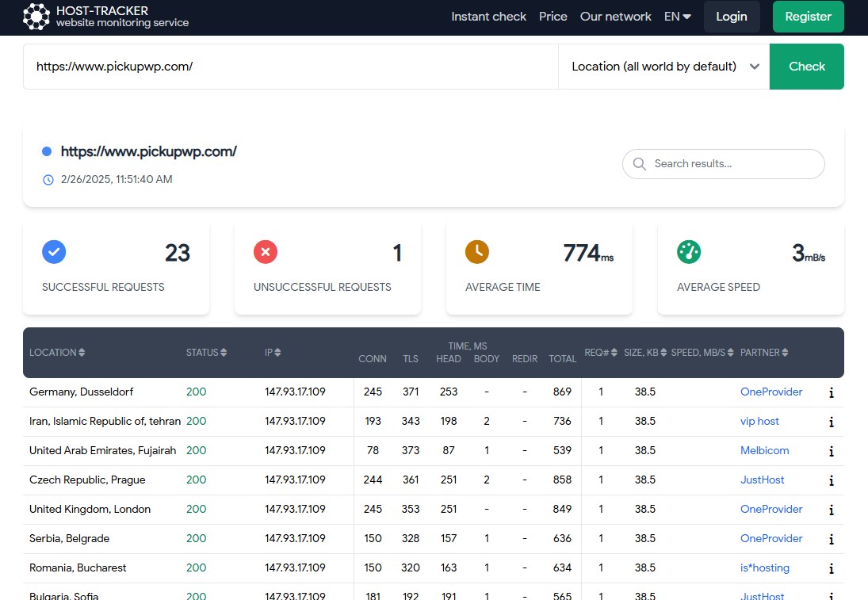Click the orange average time clock icon
868x600 pixels.
coord(476,252)
